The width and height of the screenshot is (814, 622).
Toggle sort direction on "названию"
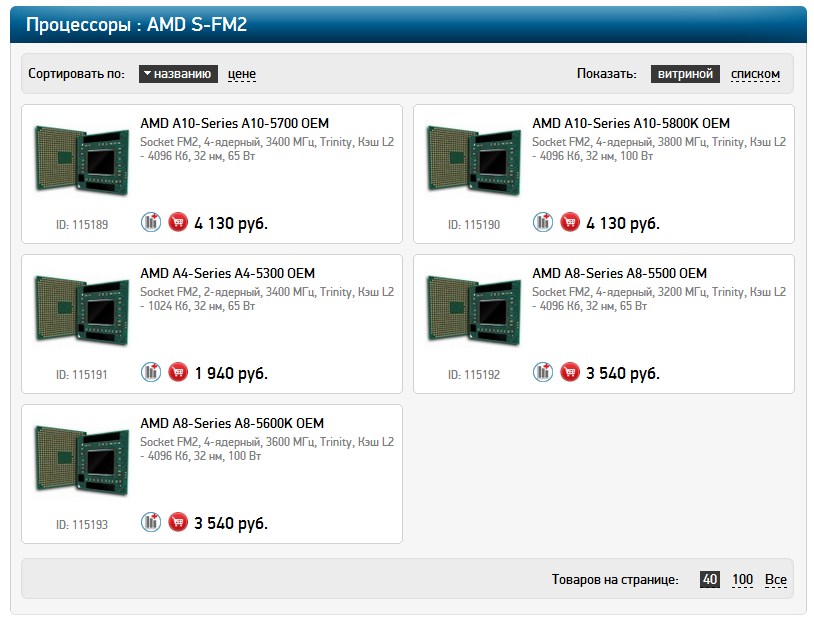point(178,74)
